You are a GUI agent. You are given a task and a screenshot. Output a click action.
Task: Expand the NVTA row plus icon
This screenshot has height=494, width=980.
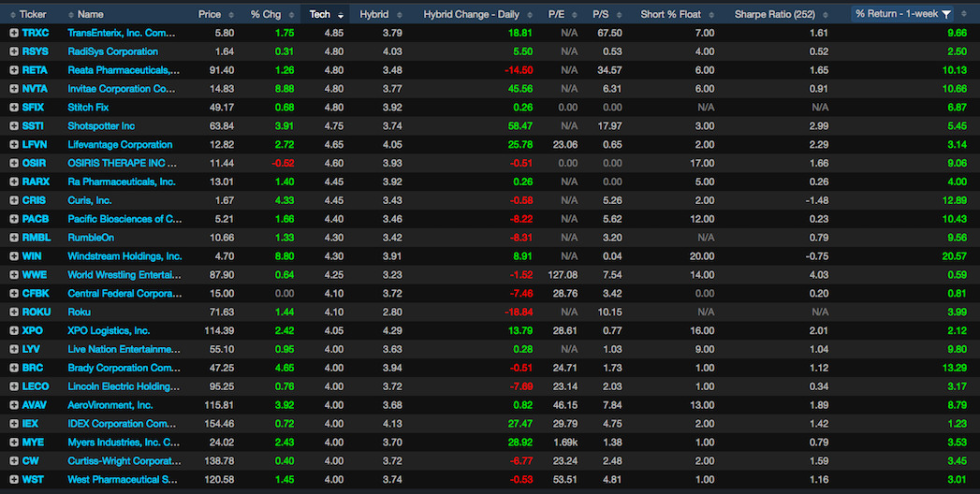click(x=14, y=89)
